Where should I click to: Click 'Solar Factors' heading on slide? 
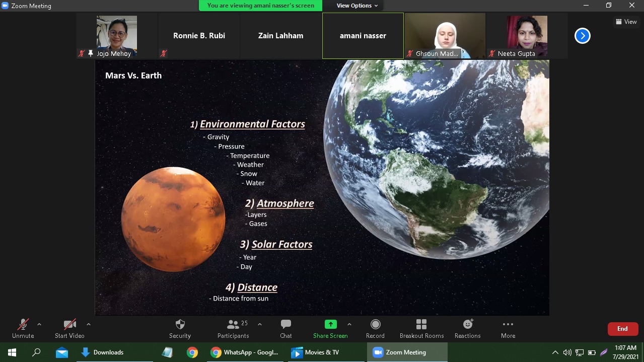tap(282, 244)
